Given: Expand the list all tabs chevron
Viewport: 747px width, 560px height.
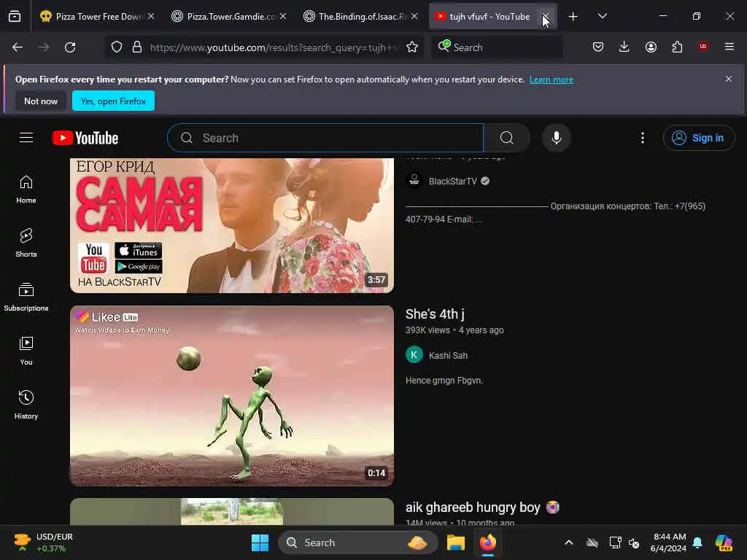Looking at the screenshot, I should click(x=602, y=16).
